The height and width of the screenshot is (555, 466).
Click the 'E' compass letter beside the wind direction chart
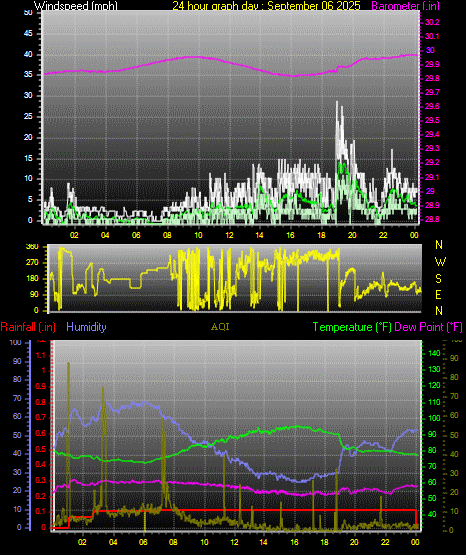tap(438, 294)
